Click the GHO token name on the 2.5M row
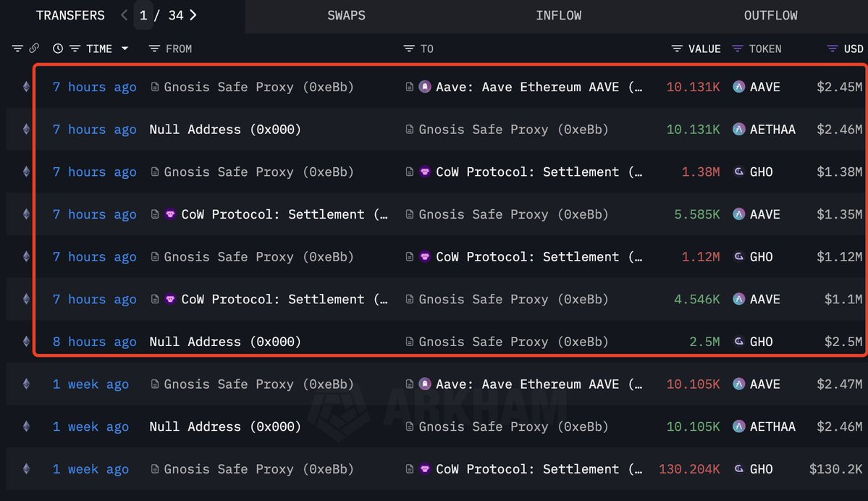 click(x=761, y=342)
